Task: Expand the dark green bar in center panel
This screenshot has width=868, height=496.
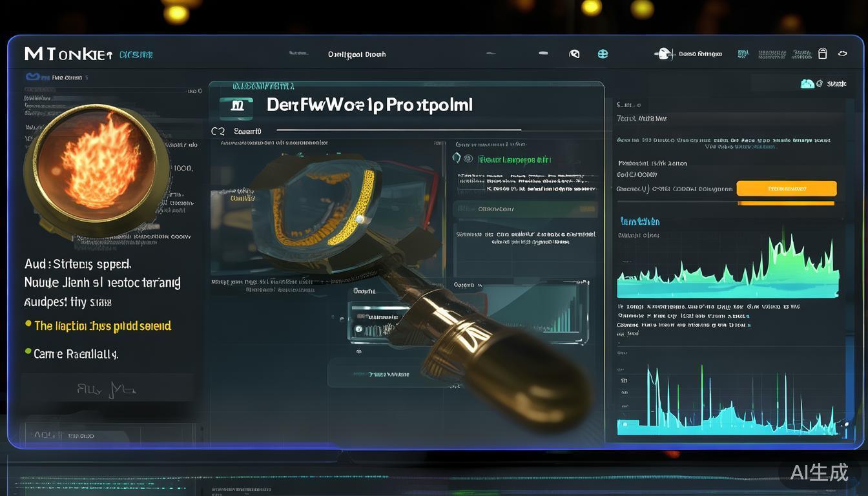Action: [525, 209]
